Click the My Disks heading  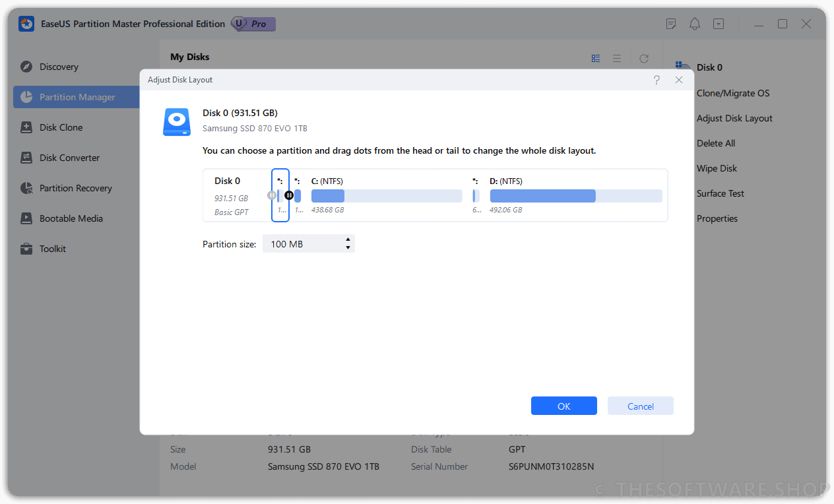(x=190, y=57)
